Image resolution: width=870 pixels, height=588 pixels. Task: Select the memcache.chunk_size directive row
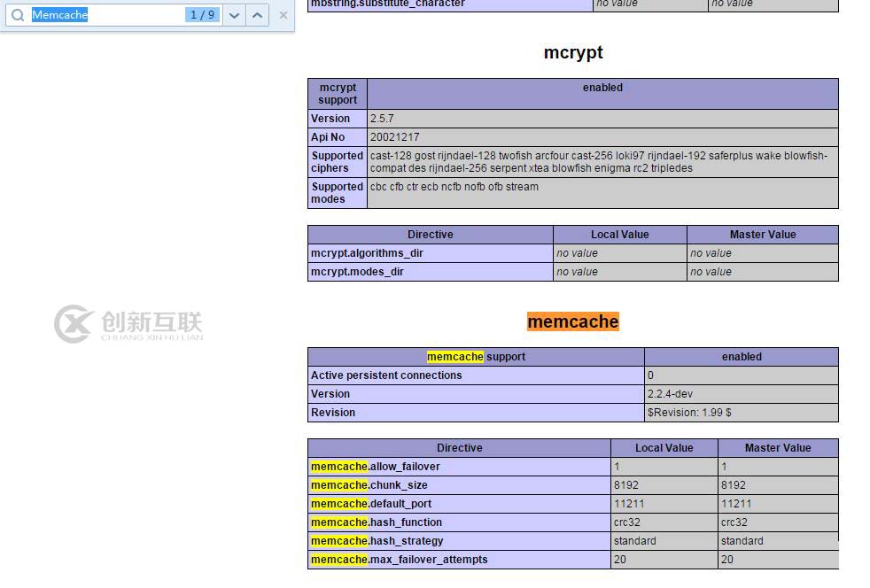[x=369, y=485]
